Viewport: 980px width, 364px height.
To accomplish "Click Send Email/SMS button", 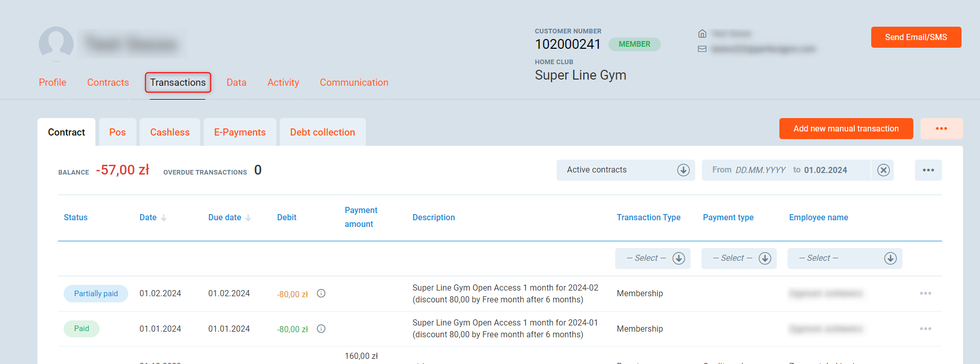I will [x=915, y=37].
